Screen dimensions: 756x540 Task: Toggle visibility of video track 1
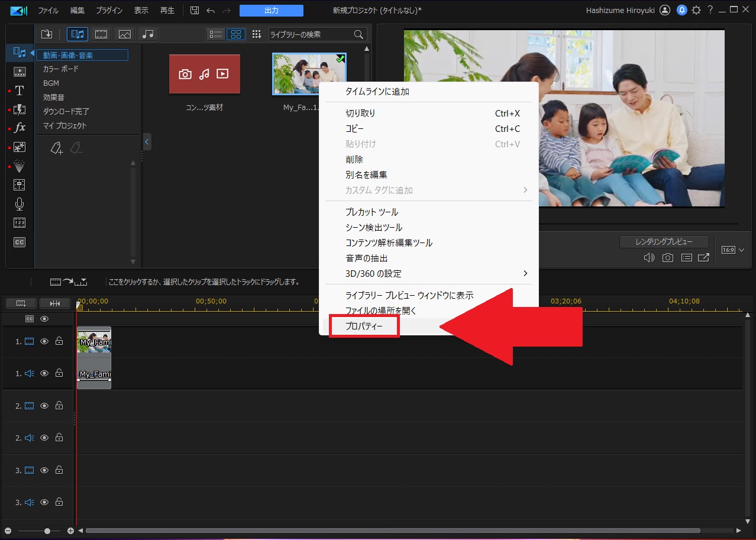click(44, 341)
